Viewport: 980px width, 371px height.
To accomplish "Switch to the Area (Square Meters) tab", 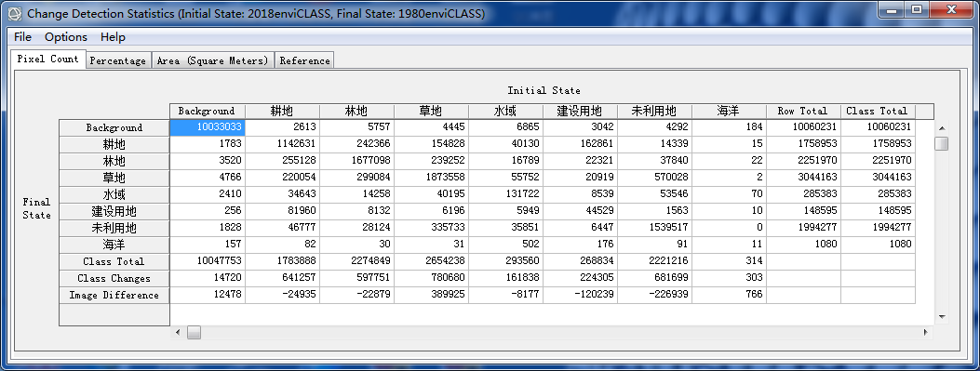I will (x=212, y=60).
